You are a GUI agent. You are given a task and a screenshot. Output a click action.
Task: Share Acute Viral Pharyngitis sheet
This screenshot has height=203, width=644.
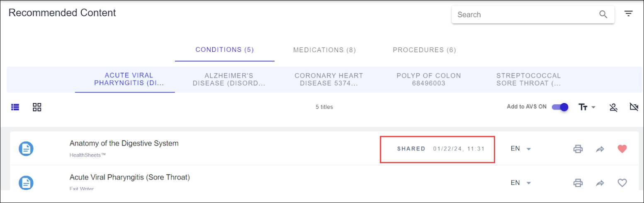click(x=600, y=183)
